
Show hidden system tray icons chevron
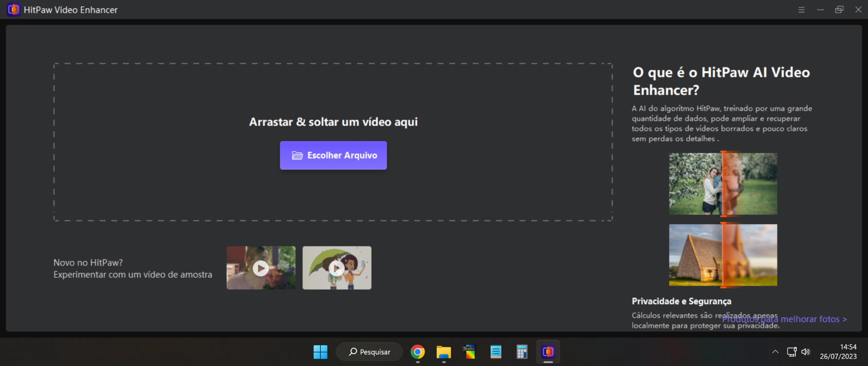click(x=775, y=352)
